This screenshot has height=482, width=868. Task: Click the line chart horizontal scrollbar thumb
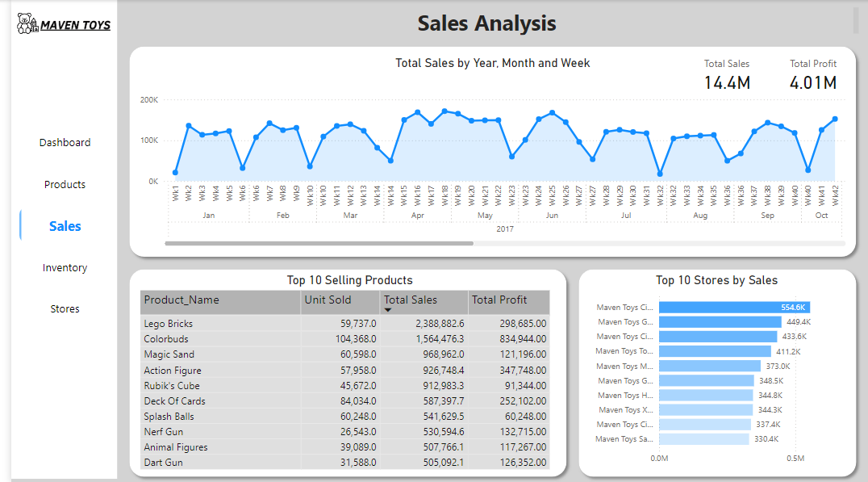tap(319, 243)
